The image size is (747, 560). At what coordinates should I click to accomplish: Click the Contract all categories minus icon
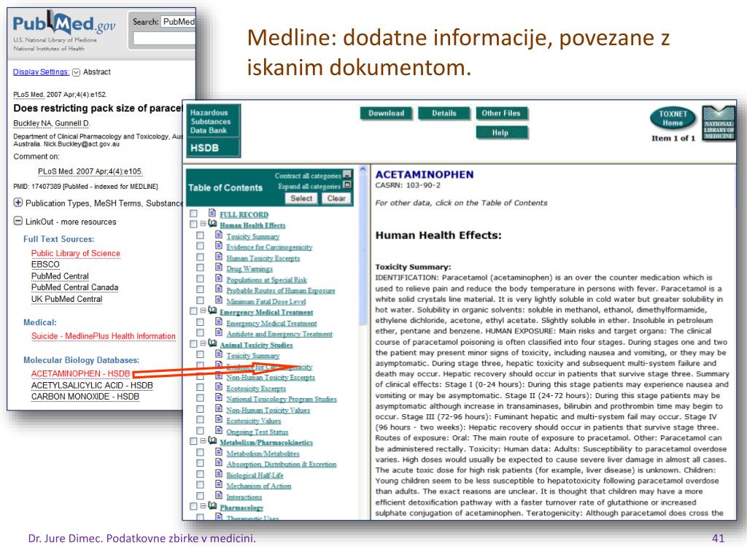tap(347, 175)
